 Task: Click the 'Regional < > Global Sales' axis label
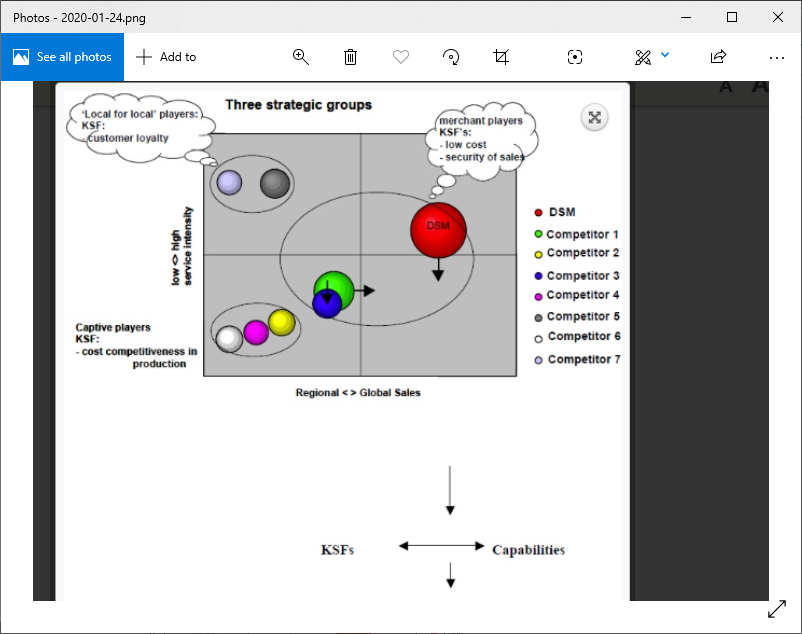358,393
